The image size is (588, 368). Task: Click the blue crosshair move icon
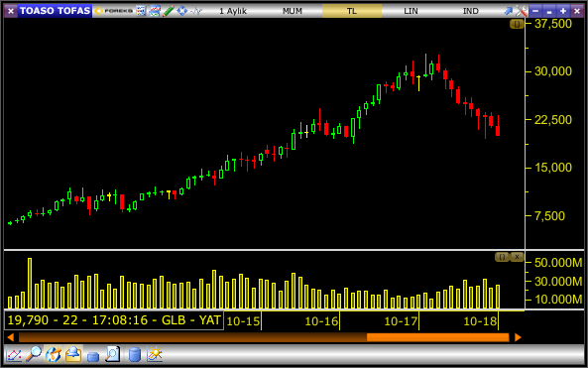[x=181, y=11]
